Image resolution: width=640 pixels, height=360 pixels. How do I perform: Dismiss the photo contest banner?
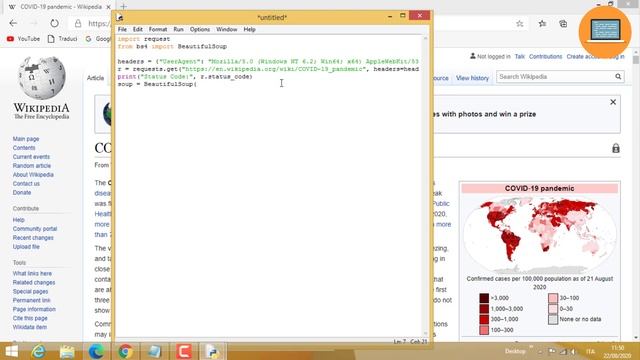click(x=613, y=102)
